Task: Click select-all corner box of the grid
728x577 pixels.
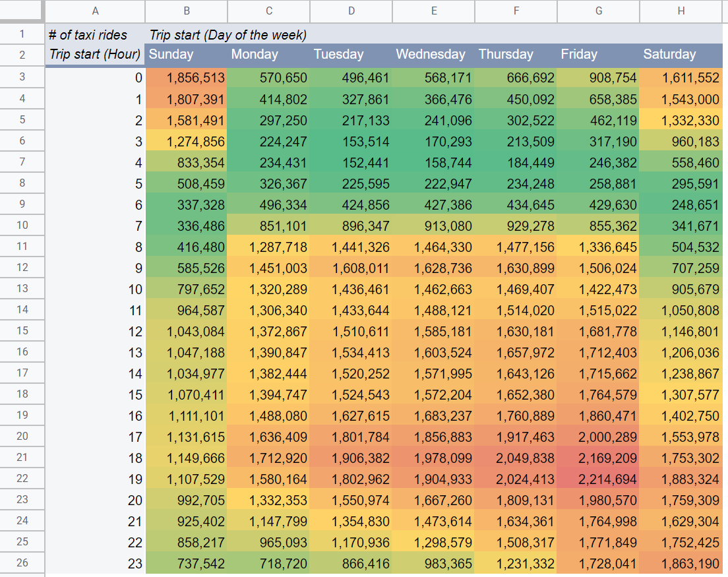Action: click(22, 11)
